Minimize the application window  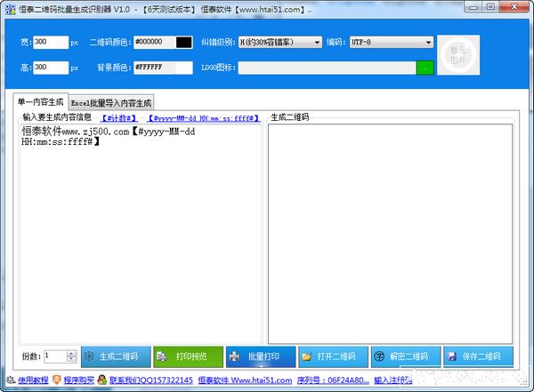point(473,7)
